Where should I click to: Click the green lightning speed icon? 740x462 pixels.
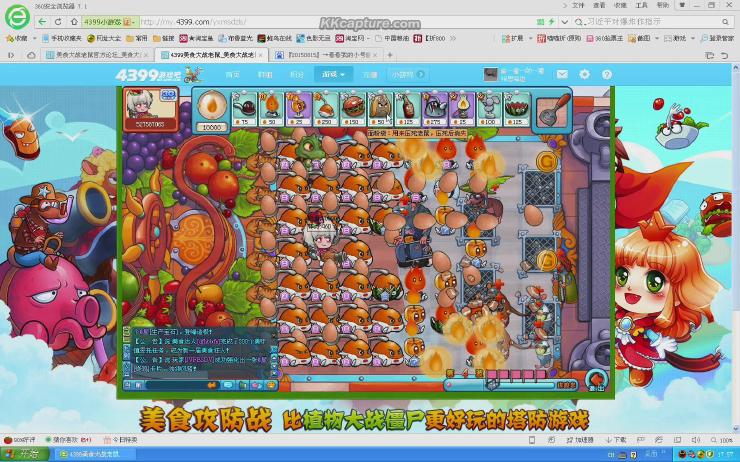pos(551,22)
